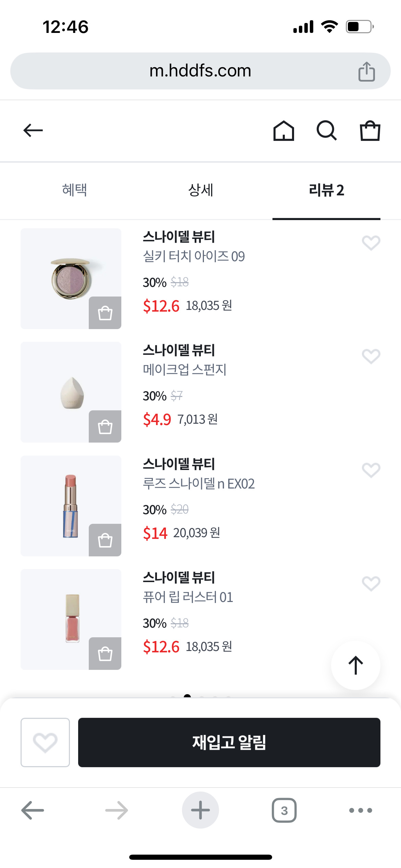Open the home page icon
This screenshot has height=868, width=401.
point(283,131)
